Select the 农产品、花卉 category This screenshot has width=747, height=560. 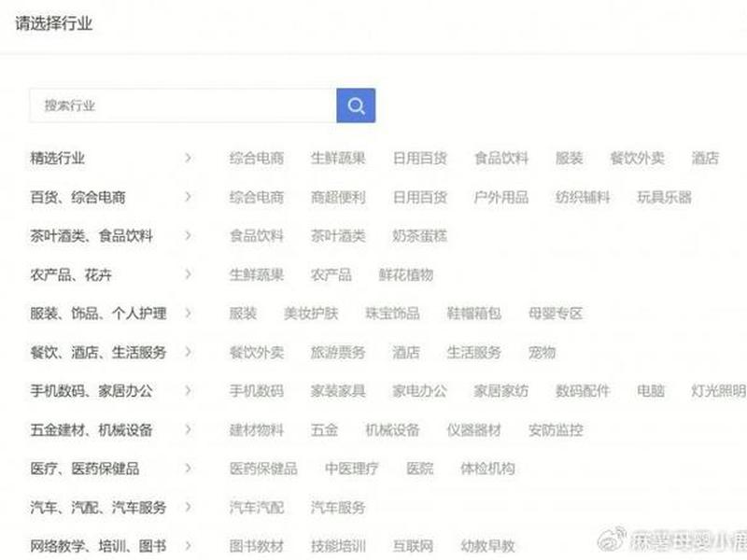[x=71, y=274]
